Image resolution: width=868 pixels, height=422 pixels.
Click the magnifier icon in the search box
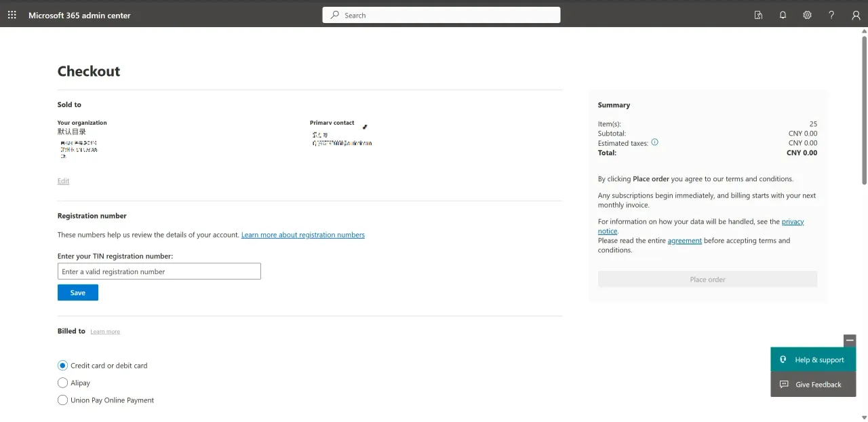[x=335, y=15]
